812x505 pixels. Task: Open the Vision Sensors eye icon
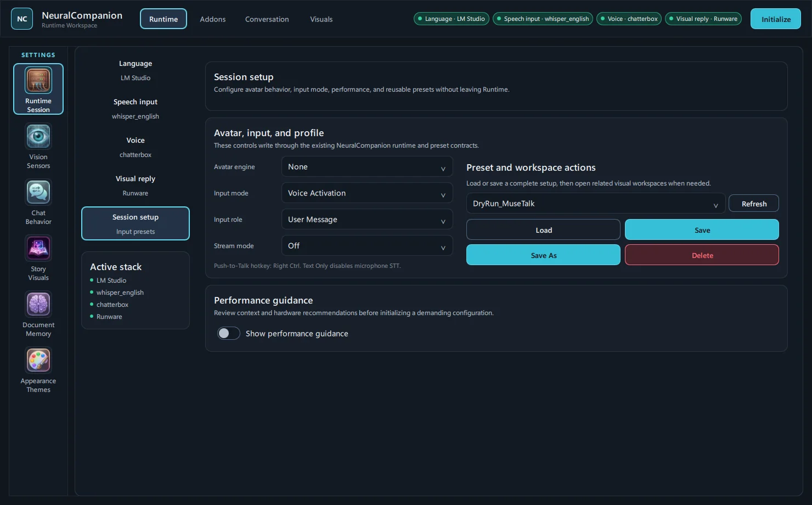point(38,136)
